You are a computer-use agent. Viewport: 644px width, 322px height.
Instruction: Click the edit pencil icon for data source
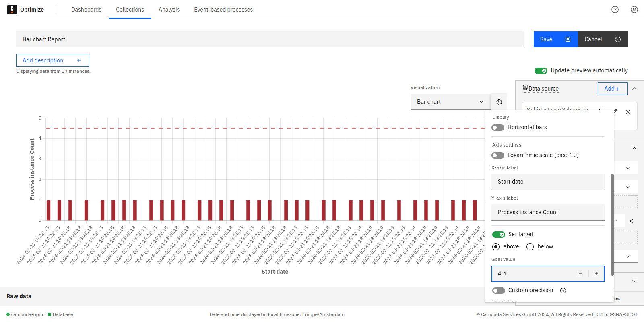(x=615, y=112)
